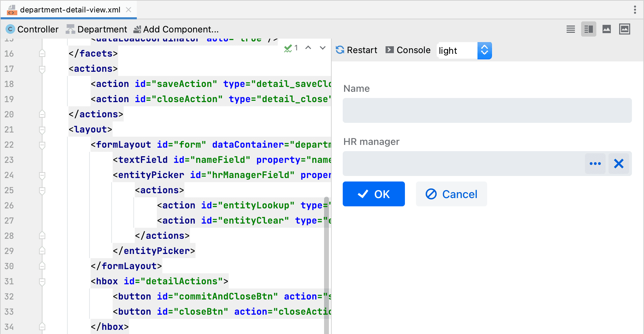Collapse the formLayout tag fold marker
This screenshot has width=644, height=334.
[42, 145]
